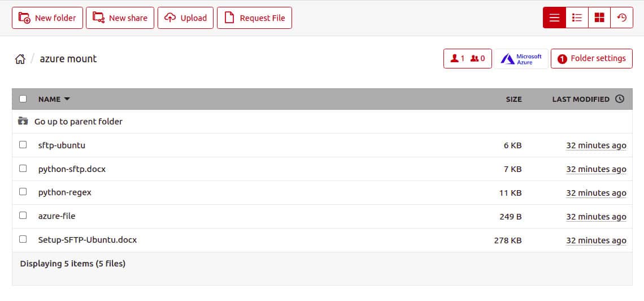Screen dimensions: 644x301
Task: Click the New folder button
Action: [x=47, y=18]
